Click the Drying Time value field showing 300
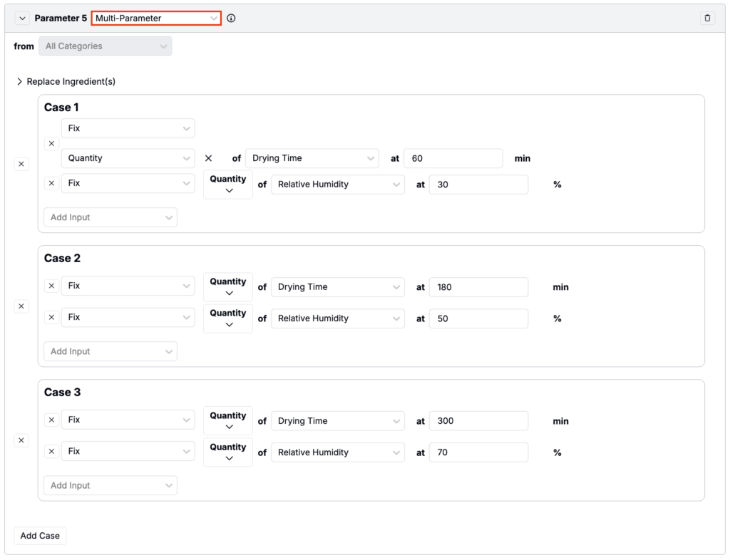The width and height of the screenshot is (730, 560). 478,421
